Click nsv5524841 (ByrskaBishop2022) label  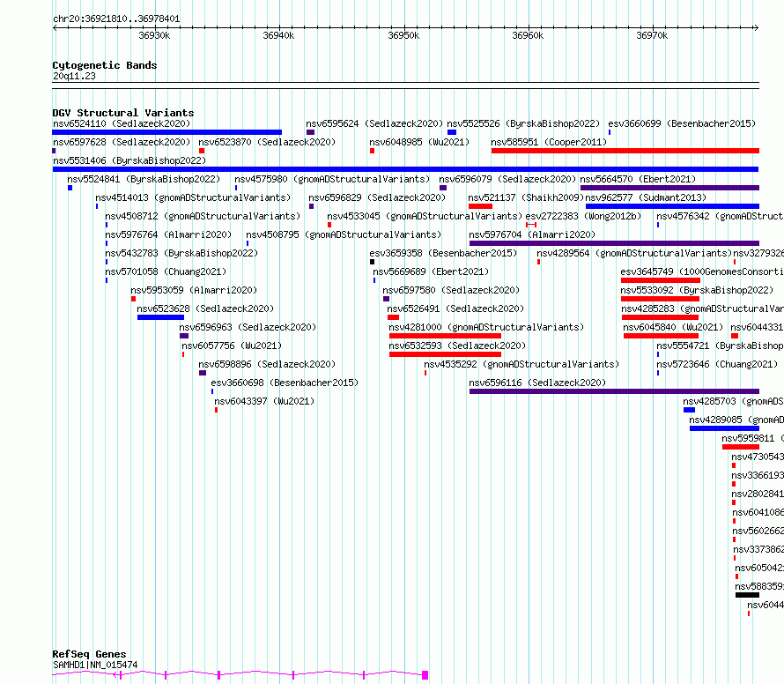coord(144,179)
